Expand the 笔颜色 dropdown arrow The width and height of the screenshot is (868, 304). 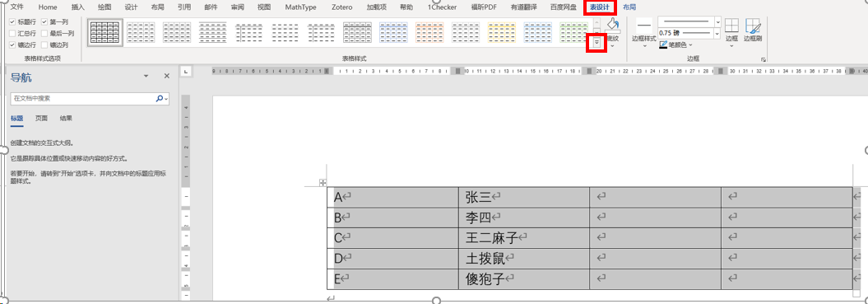(x=691, y=45)
